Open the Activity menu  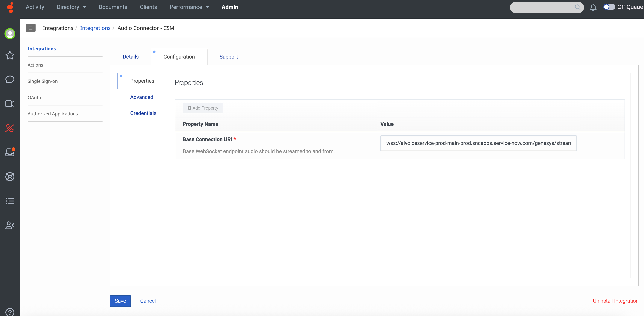(x=35, y=7)
